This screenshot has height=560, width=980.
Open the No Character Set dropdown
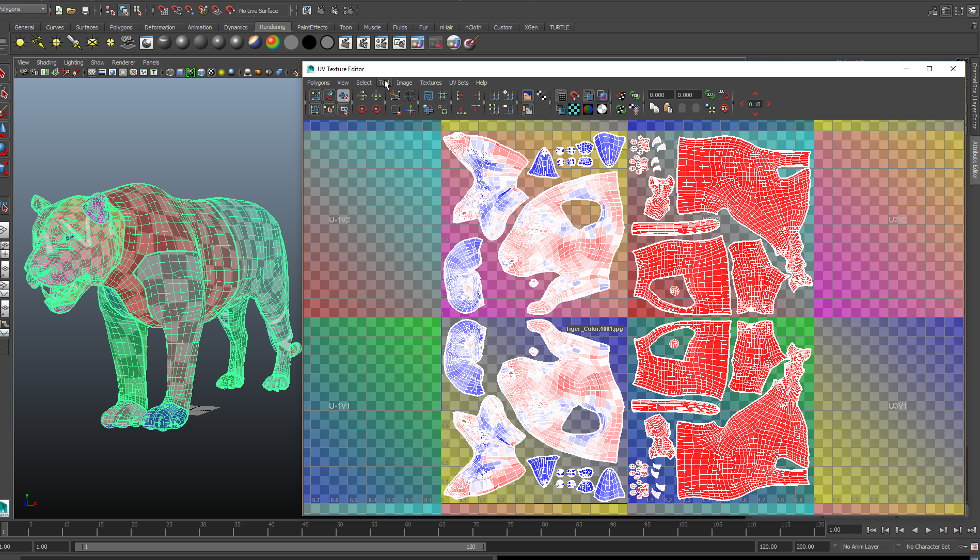929,546
